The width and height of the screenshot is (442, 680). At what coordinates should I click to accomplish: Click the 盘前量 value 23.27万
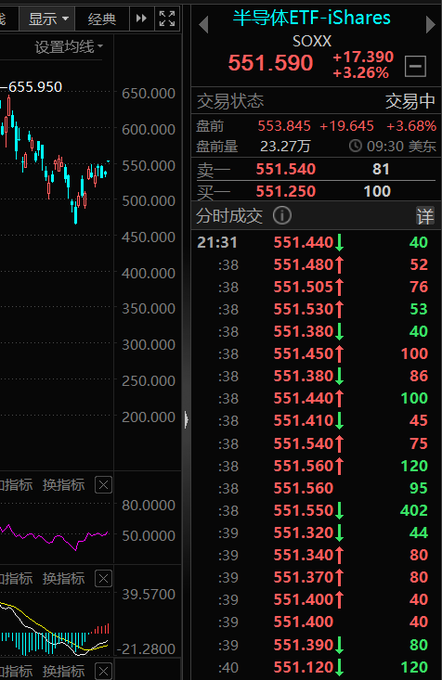285,147
